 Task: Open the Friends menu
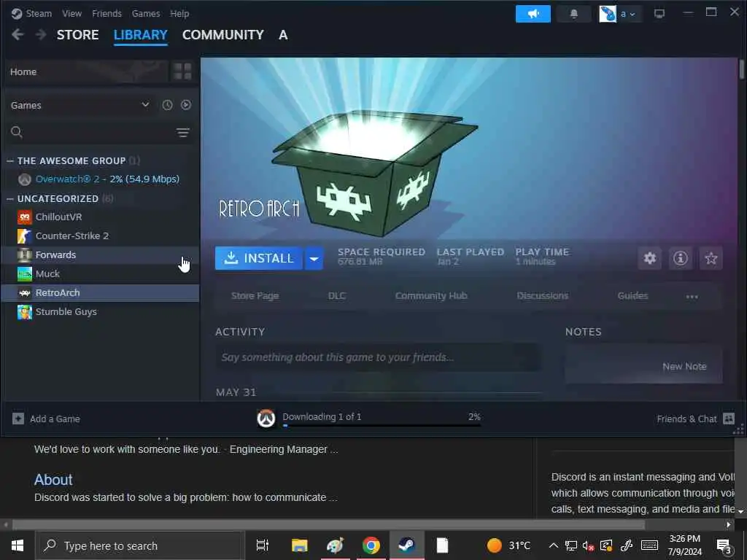pyautogui.click(x=107, y=13)
